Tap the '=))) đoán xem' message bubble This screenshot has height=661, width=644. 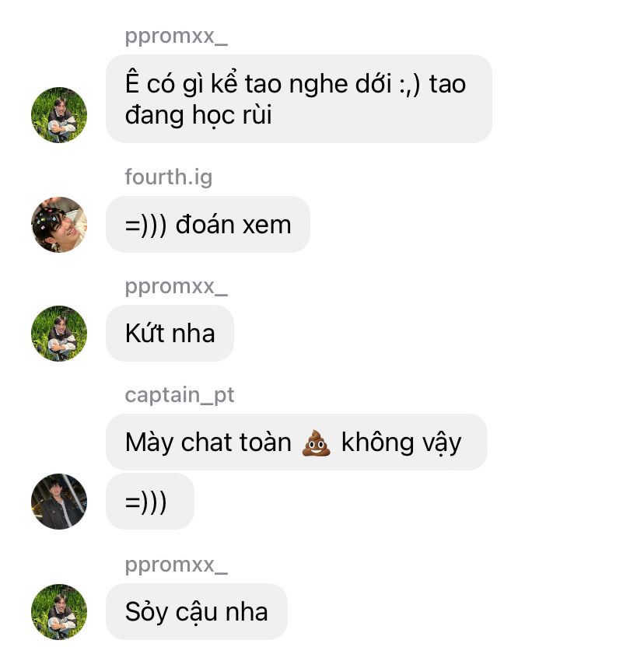[208, 224]
